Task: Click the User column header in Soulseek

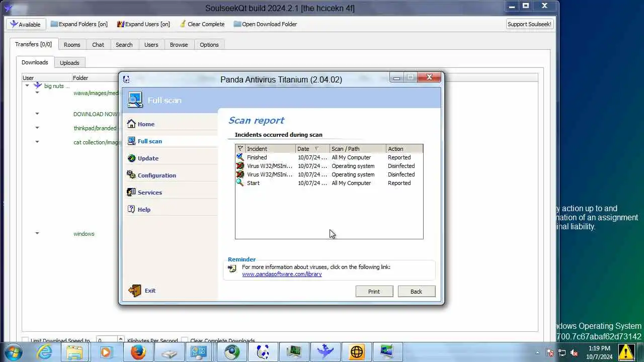Action: coord(47,78)
